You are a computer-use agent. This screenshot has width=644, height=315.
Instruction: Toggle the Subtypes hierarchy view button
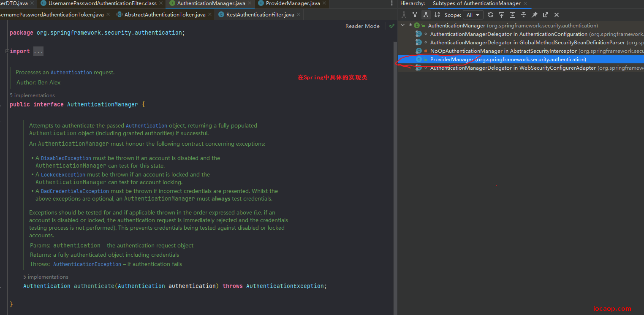point(426,15)
